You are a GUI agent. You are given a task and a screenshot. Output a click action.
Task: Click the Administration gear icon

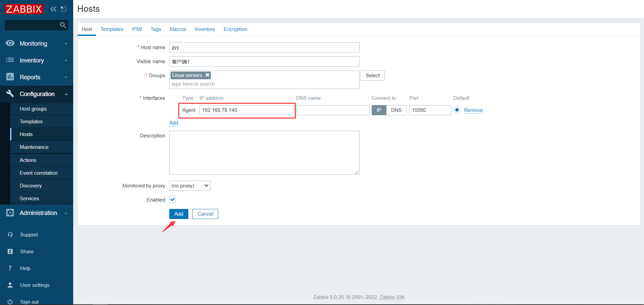pyautogui.click(x=10, y=213)
